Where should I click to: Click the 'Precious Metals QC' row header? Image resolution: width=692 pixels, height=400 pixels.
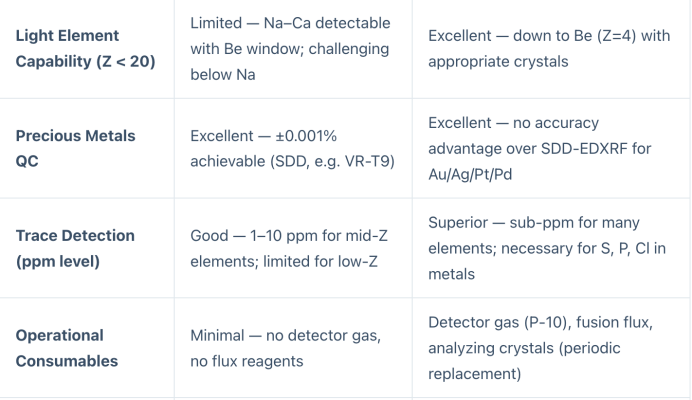point(75,147)
